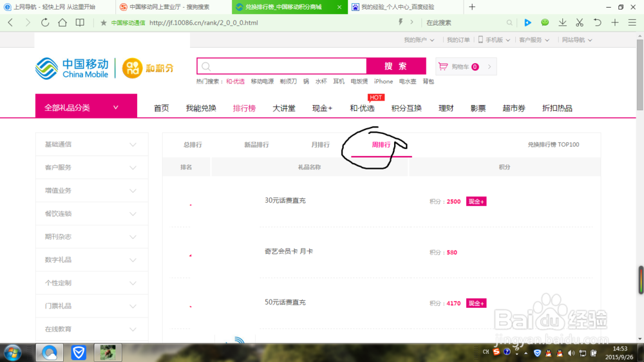
Task: Click the undo closed tab icon
Action: pos(597,23)
